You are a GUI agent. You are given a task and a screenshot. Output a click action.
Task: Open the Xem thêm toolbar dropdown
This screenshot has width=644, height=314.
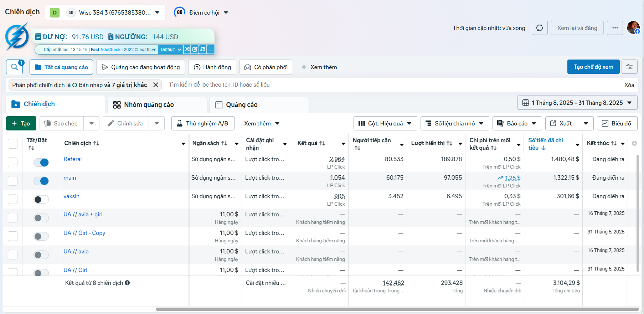tap(262, 123)
